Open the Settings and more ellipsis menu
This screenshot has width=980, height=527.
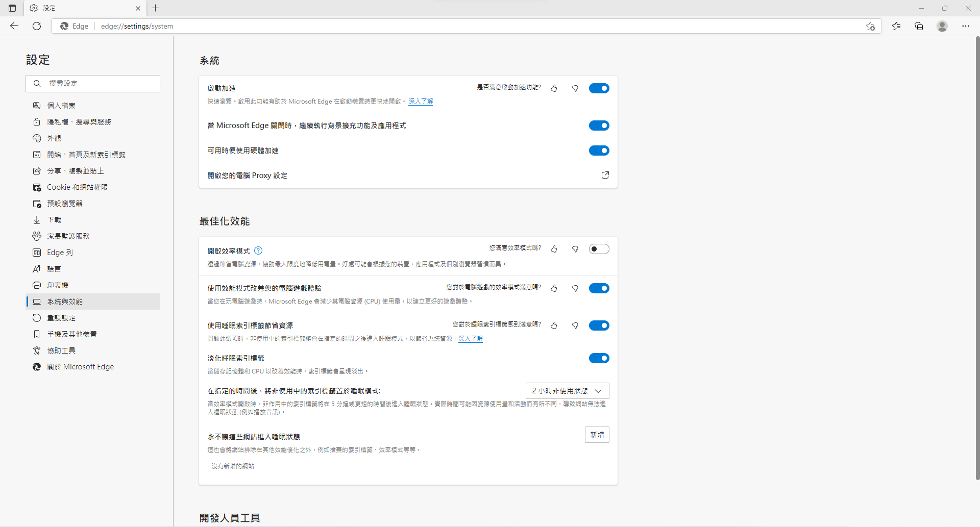(x=966, y=26)
